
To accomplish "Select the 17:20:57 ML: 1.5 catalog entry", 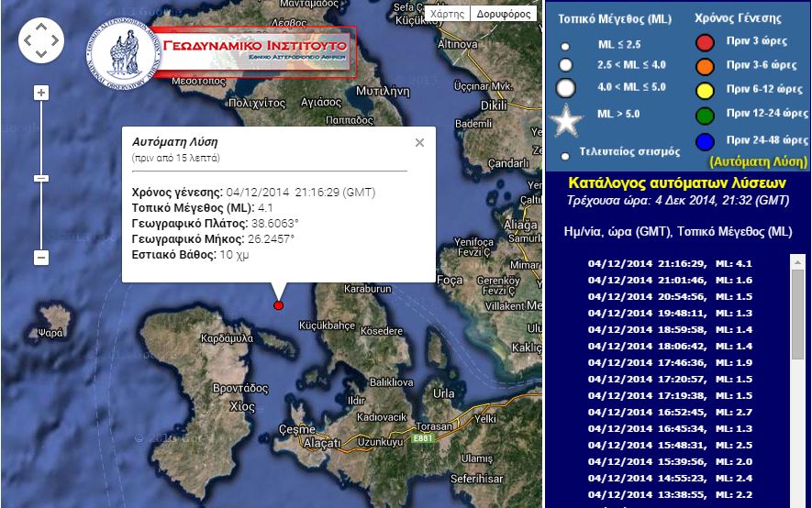I will click(x=670, y=380).
